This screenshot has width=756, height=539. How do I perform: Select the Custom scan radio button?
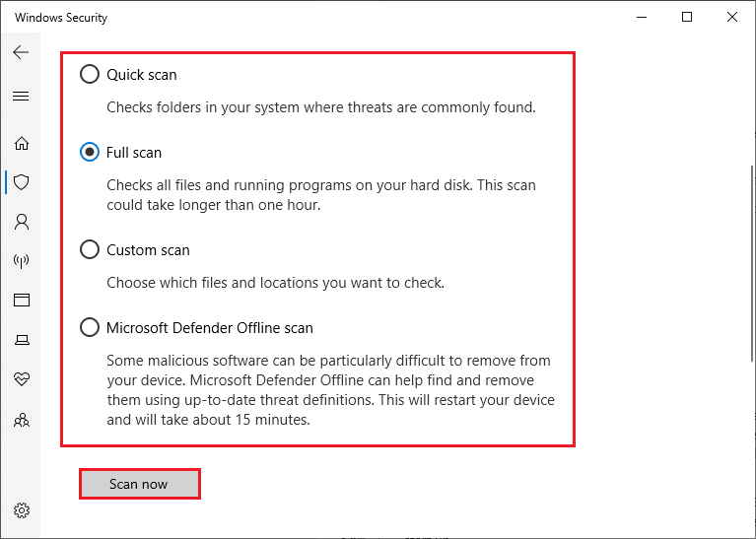90,249
